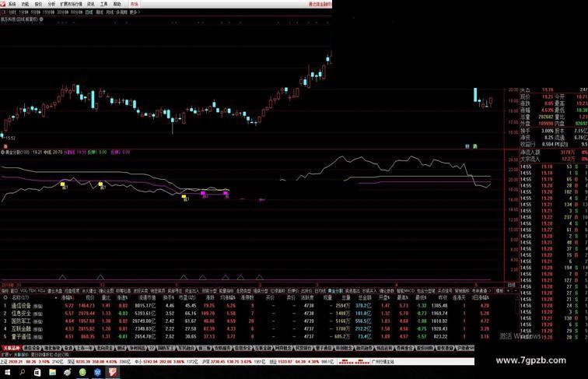
Task: Click the red stock app taskbar icon
Action: tap(113, 372)
